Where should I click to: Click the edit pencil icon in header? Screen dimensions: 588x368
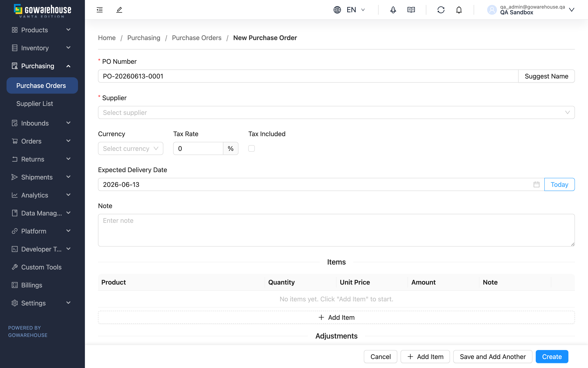119,10
